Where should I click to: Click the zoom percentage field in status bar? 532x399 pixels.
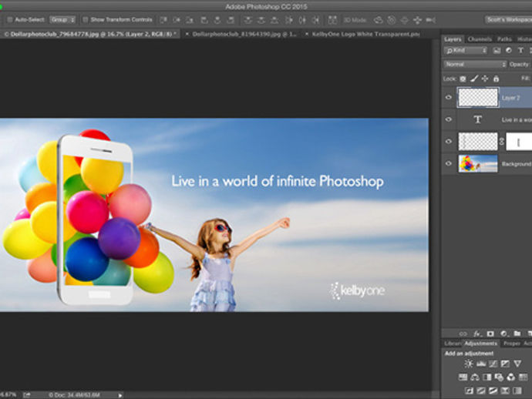tap(8, 395)
